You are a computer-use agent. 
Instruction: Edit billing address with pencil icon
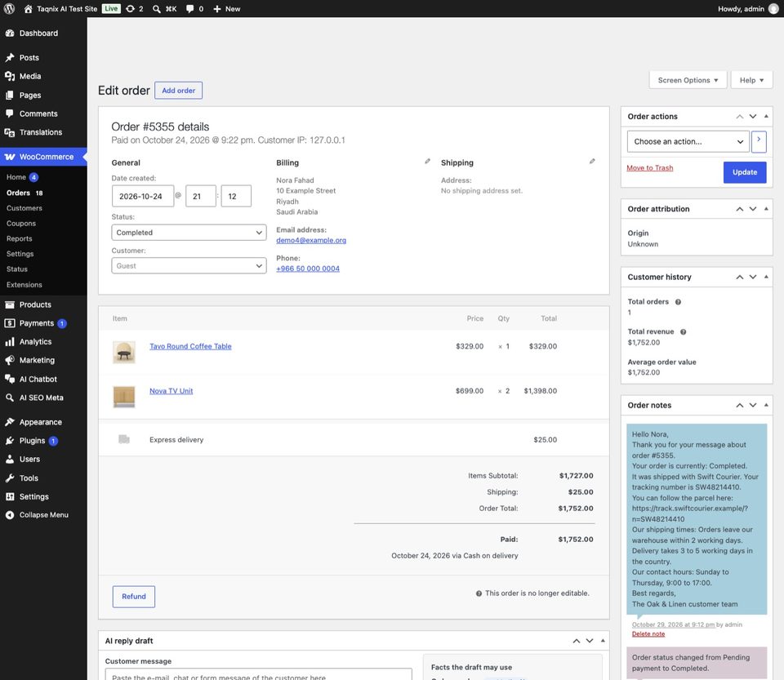[x=427, y=162]
